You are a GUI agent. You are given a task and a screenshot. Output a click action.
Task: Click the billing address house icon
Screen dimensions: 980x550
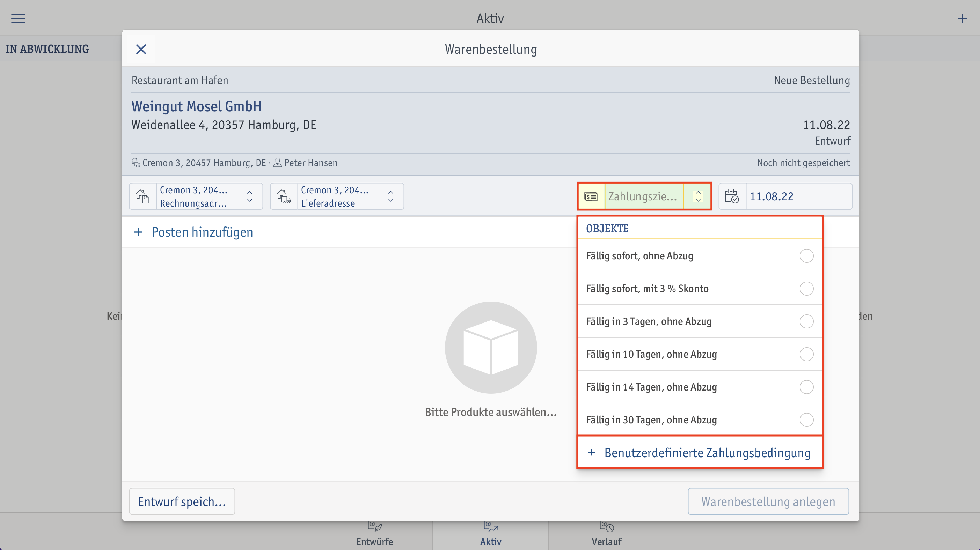(x=142, y=196)
